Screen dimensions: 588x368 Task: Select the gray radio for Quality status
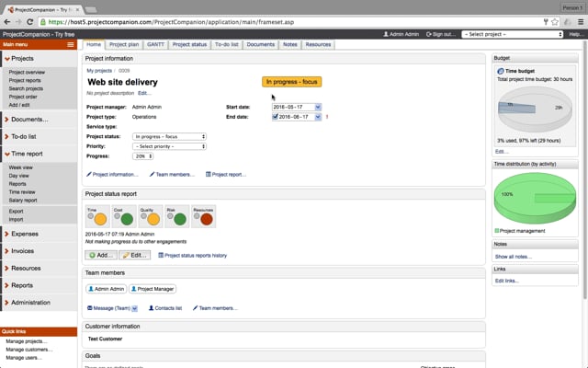(143, 216)
